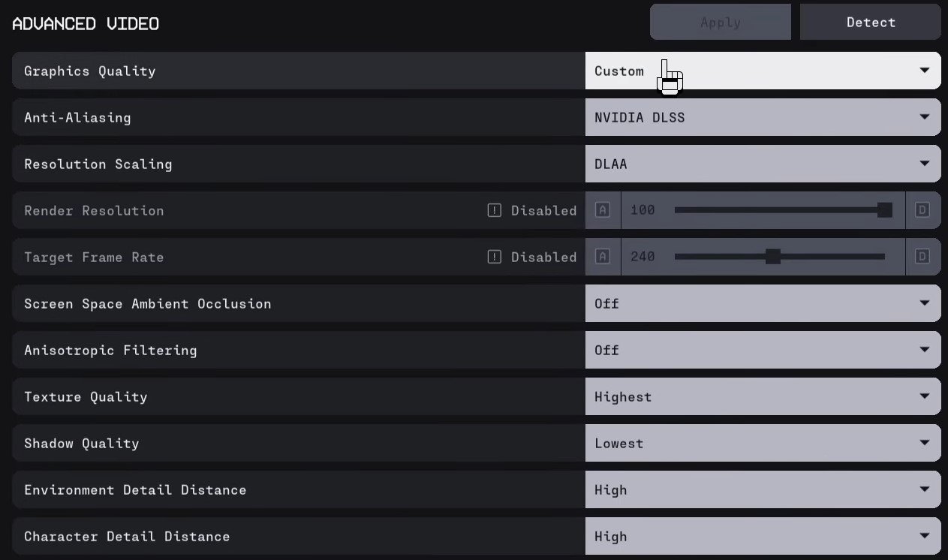The image size is (948, 560).
Task: Click the warning icon next to Render Resolution
Action: [x=494, y=210]
